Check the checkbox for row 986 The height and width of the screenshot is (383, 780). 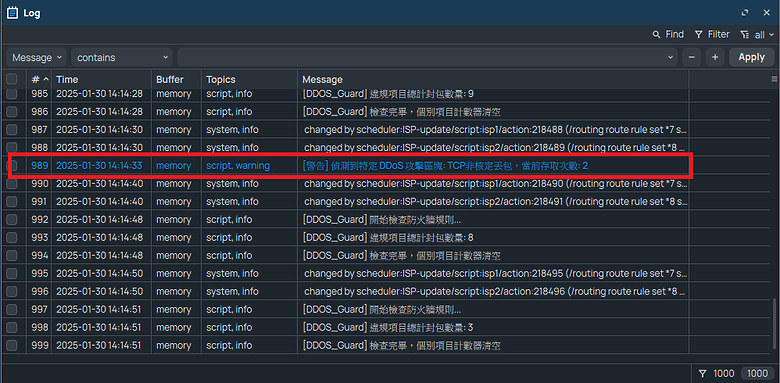point(11,112)
